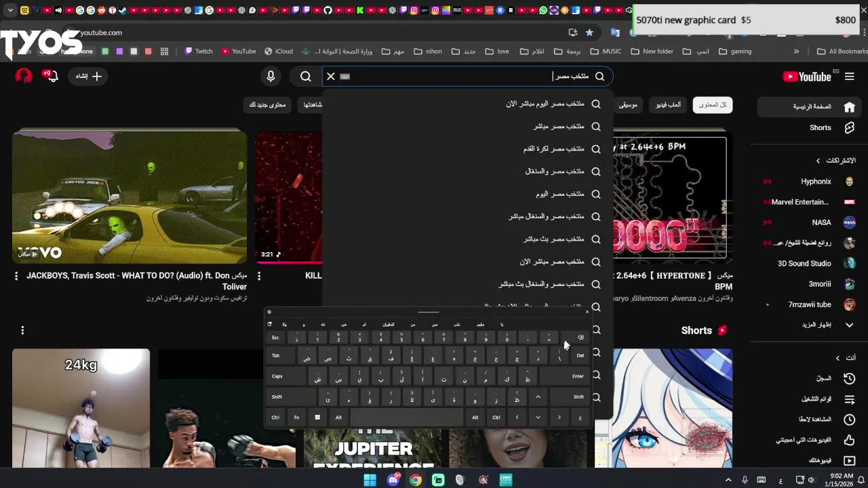
Task: Expand the الاشتراكات subscriptions section
Action: coord(835,161)
